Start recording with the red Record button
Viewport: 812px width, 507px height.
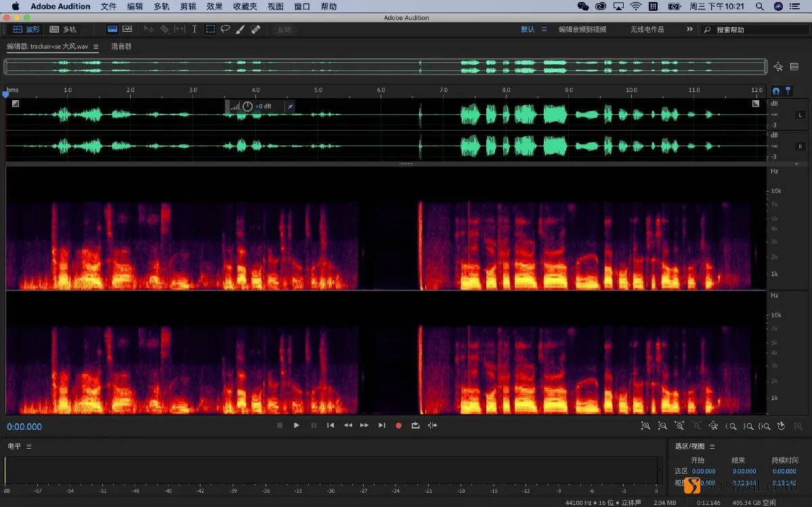398,426
